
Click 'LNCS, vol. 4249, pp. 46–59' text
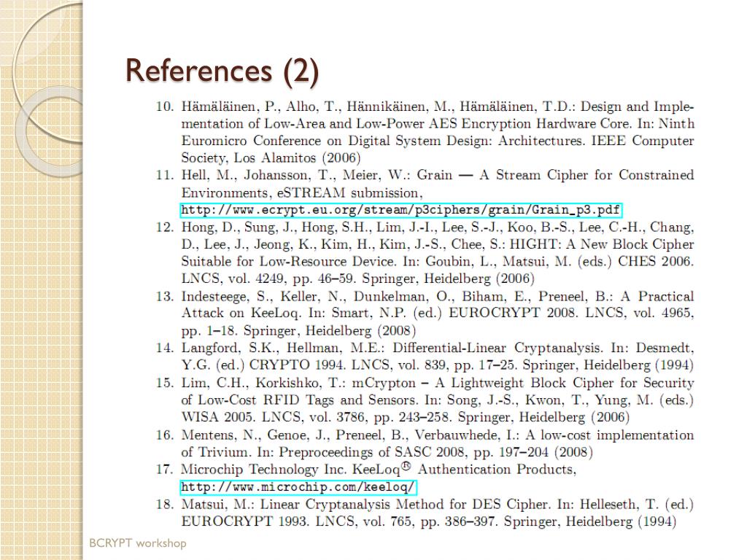click(269, 279)
